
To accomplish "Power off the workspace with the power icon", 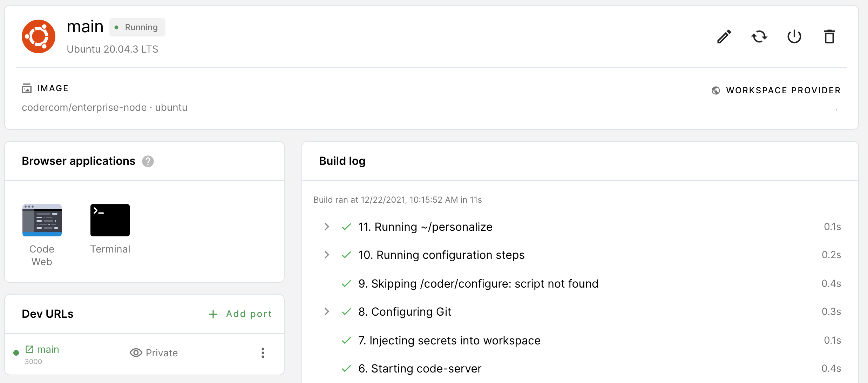I will 794,36.
